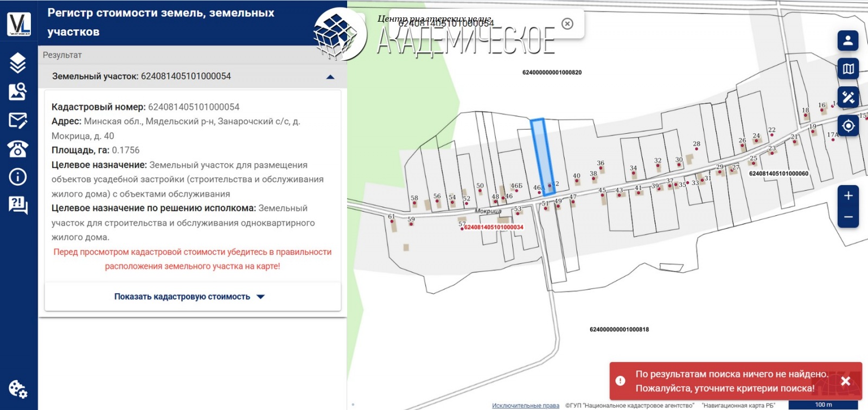Open the Исключительные права link
Screen dimensions: 868x410
point(525,405)
